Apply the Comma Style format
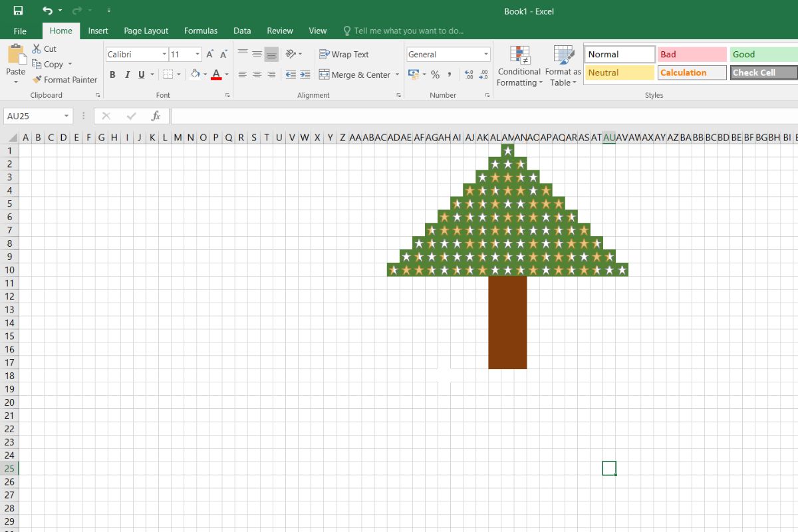The width and height of the screenshot is (798, 532). 449,75
